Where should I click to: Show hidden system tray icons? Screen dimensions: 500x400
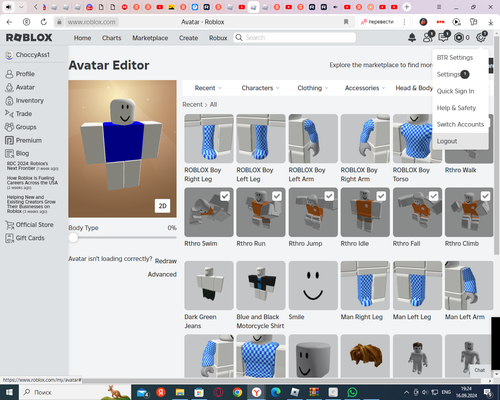(x=406, y=392)
